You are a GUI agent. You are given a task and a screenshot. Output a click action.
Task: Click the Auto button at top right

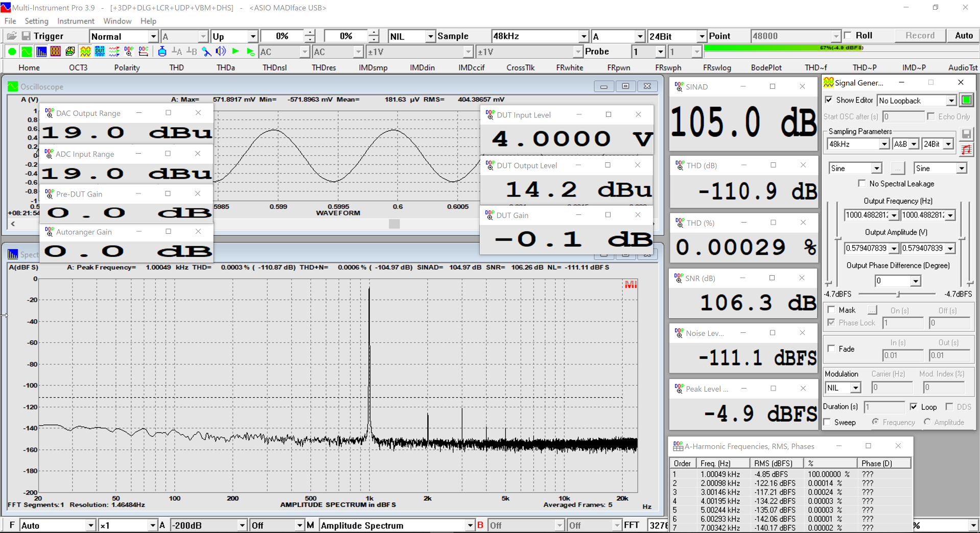pyautogui.click(x=964, y=35)
